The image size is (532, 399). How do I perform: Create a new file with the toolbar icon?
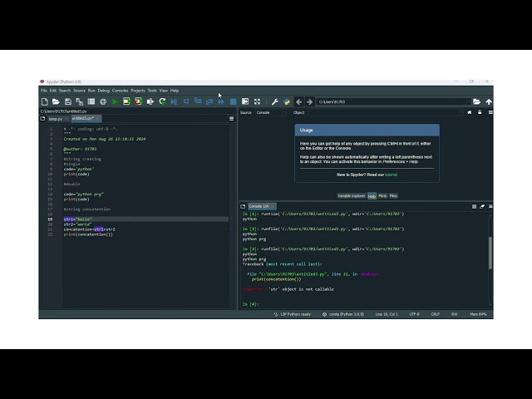pyautogui.click(x=44, y=101)
